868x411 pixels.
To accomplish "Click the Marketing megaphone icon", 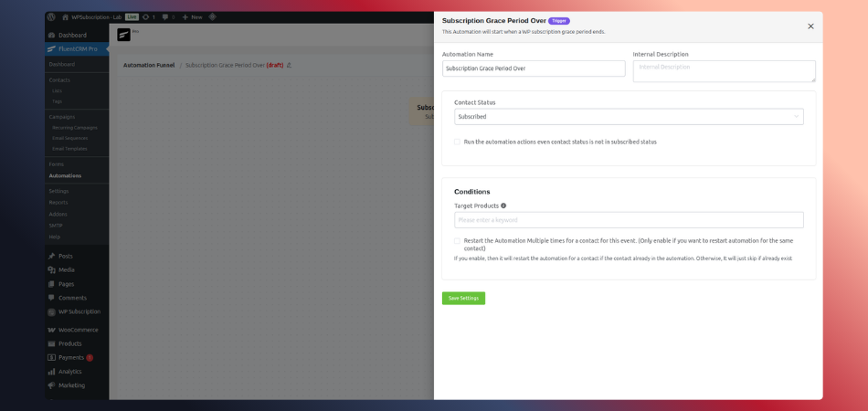I will coord(51,385).
